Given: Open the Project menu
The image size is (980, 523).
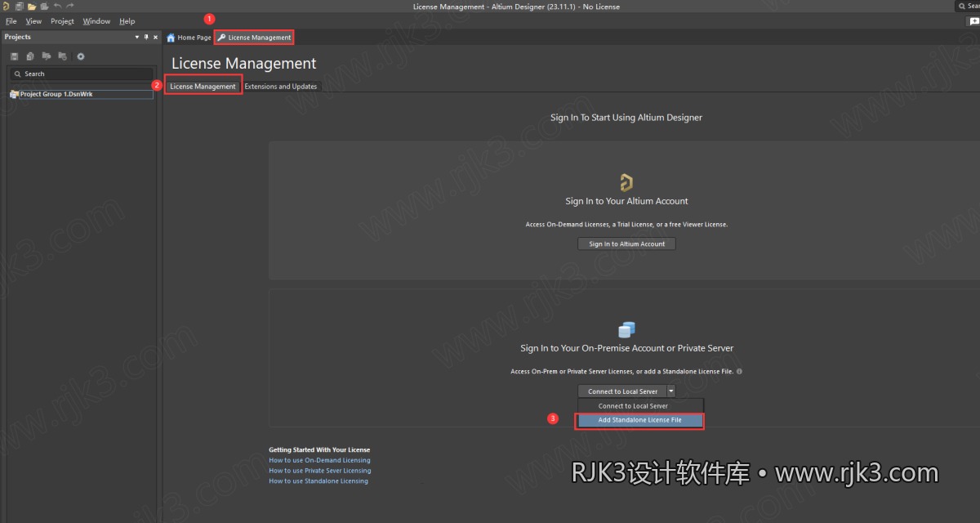Looking at the screenshot, I should tap(62, 21).
